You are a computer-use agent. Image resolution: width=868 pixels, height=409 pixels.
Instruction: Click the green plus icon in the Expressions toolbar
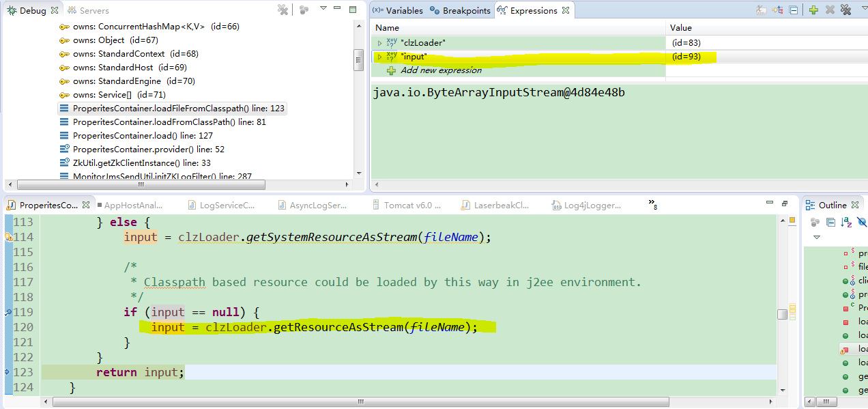(x=813, y=10)
